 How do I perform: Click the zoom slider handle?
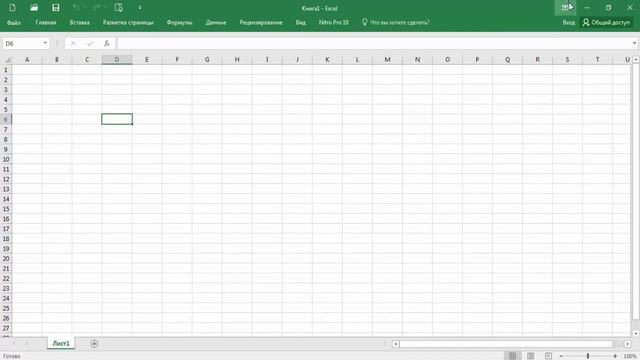(588, 356)
